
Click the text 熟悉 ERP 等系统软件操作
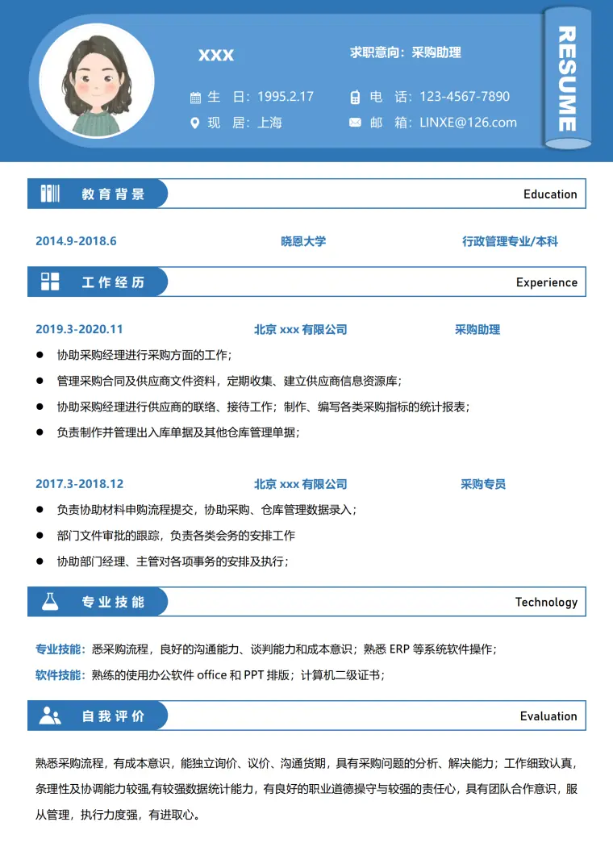coord(430,649)
